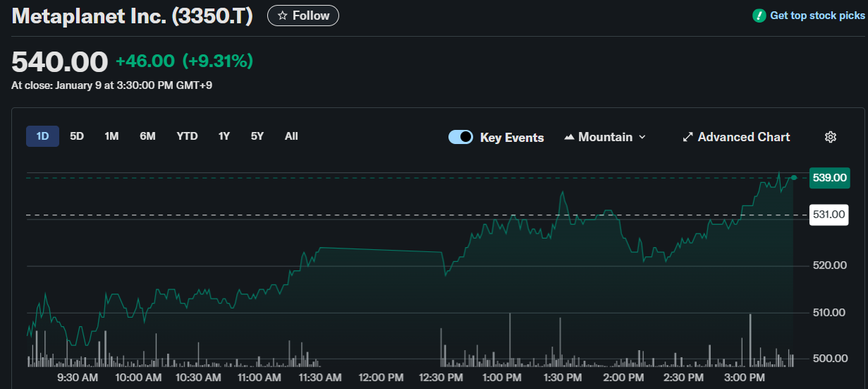Click the 10:00 AM axis label
The image size is (868, 389).
pos(137,378)
